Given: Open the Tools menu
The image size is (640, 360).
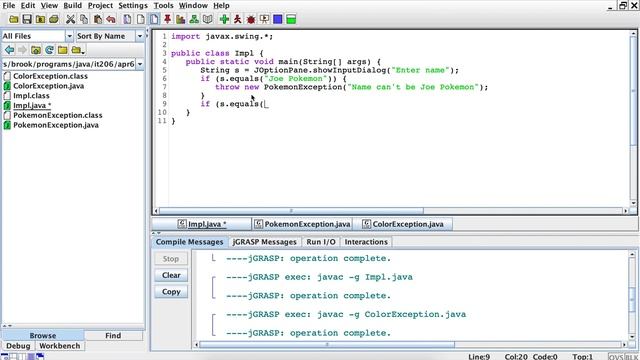Looking at the screenshot, I should tap(163, 5).
